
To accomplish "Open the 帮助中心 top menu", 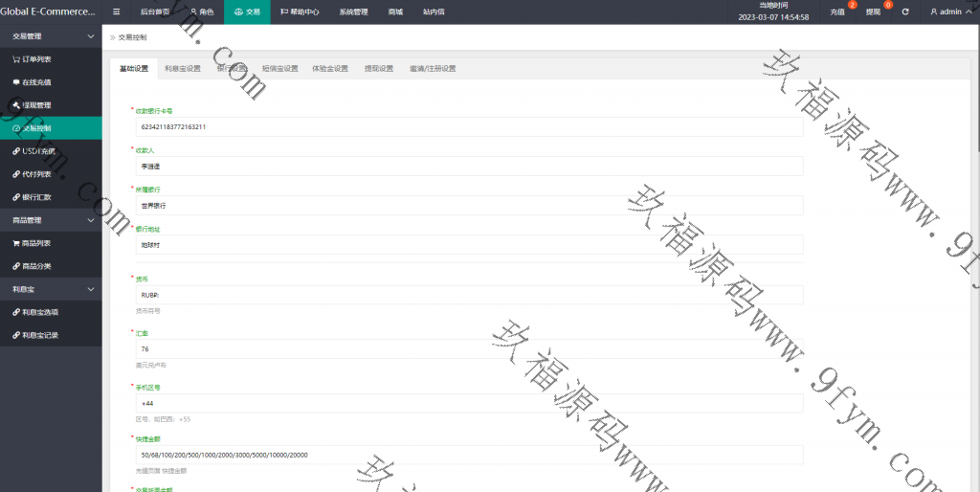I will 300,11.
